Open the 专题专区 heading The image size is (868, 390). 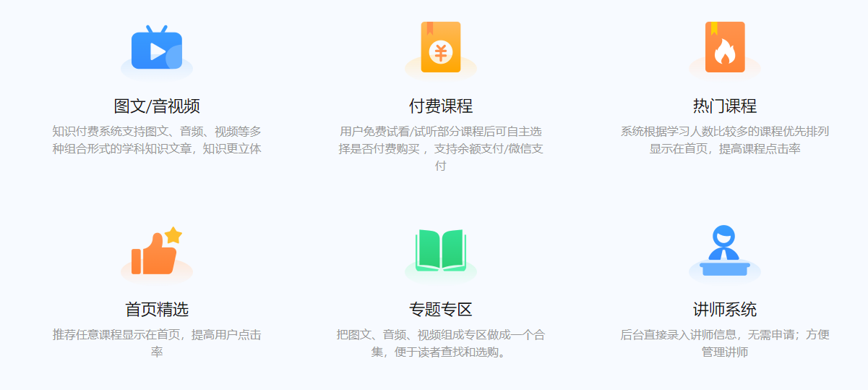click(440, 310)
